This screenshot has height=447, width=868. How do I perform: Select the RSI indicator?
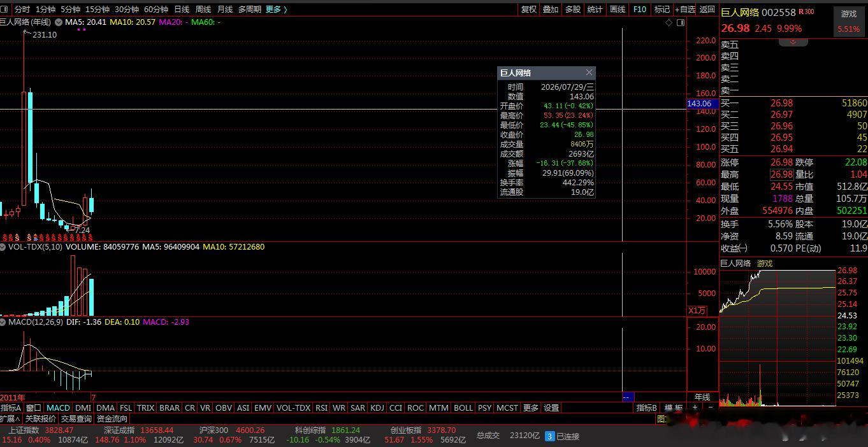tap(321, 408)
